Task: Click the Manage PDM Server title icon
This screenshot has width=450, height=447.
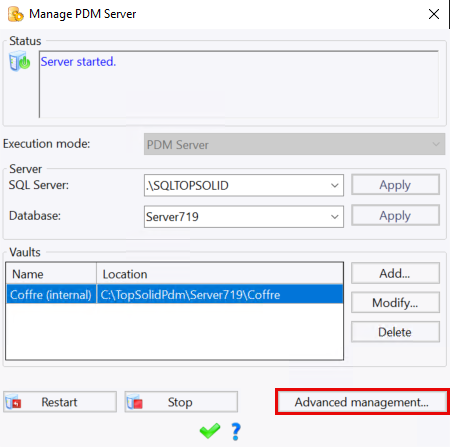Action: (16, 14)
